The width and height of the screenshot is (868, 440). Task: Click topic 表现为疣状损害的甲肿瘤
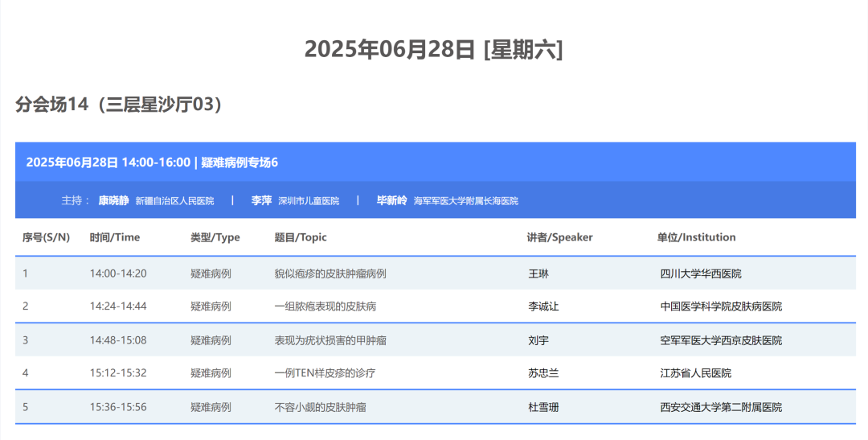330,339
